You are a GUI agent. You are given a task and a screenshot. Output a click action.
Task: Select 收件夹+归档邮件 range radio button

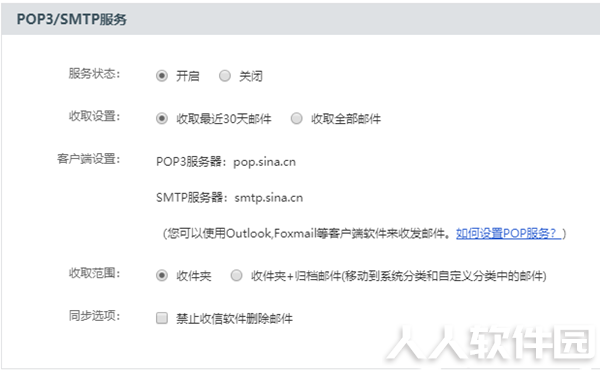(236, 276)
